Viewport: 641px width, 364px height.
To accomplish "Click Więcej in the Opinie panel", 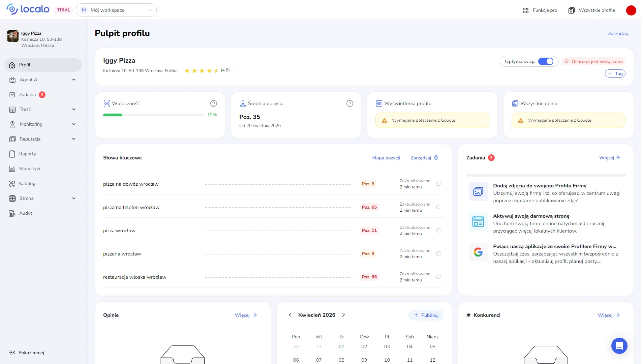I will pyautogui.click(x=246, y=315).
